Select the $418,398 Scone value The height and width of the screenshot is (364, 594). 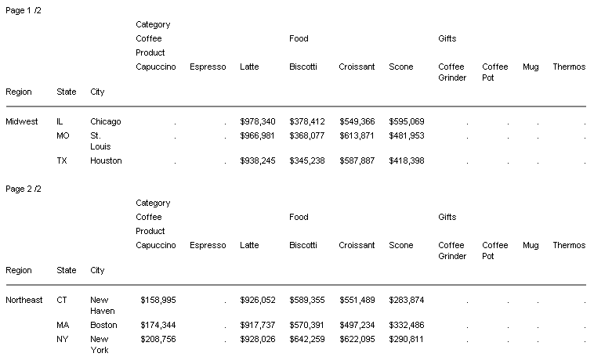pos(407,160)
